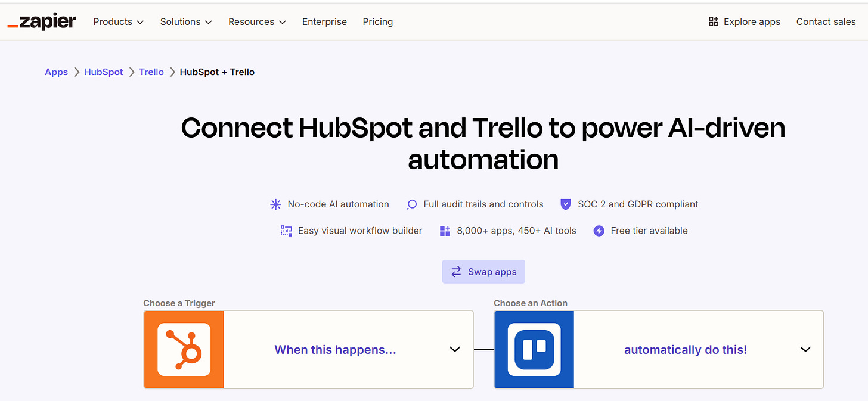Screen dimensions: 868x401
Task: Go to Apps breadcrumb
Action: 57,72
